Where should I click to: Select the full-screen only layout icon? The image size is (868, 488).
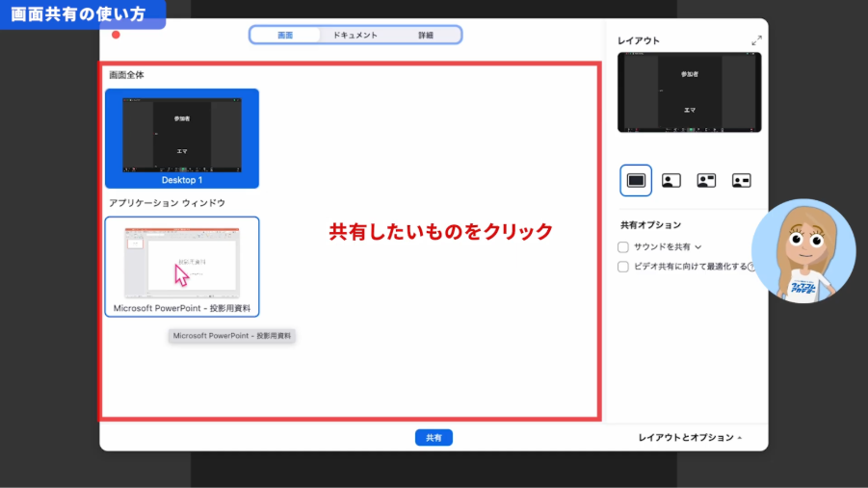(x=636, y=180)
